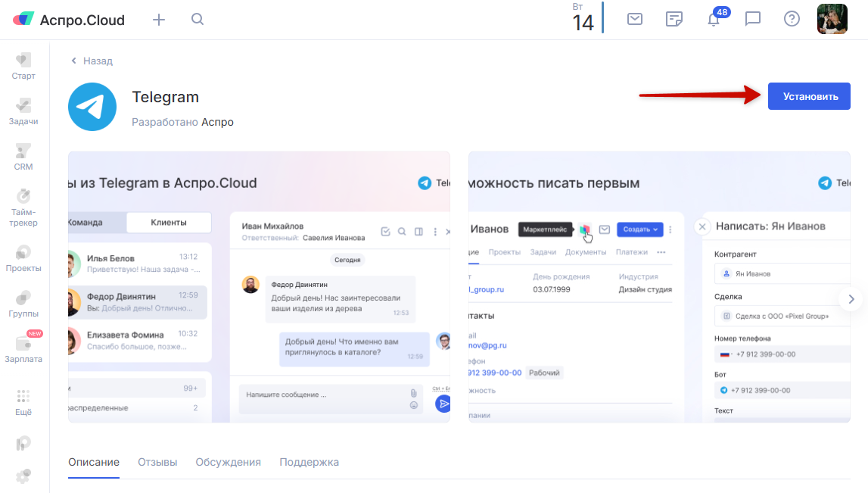Switch to the Обсуждения tab
868x493 pixels.
coord(228,462)
